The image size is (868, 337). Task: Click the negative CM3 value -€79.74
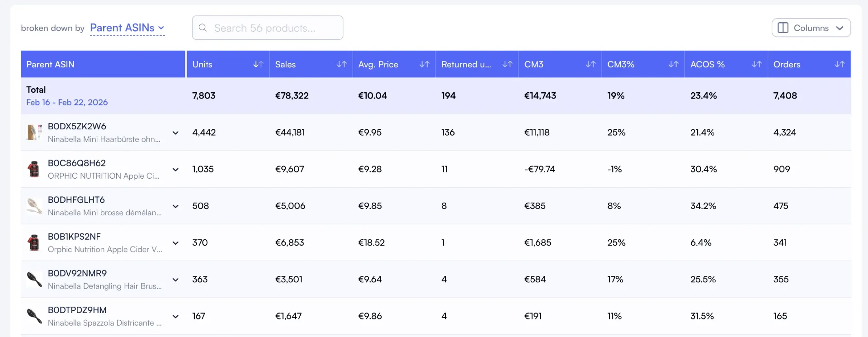tap(540, 169)
